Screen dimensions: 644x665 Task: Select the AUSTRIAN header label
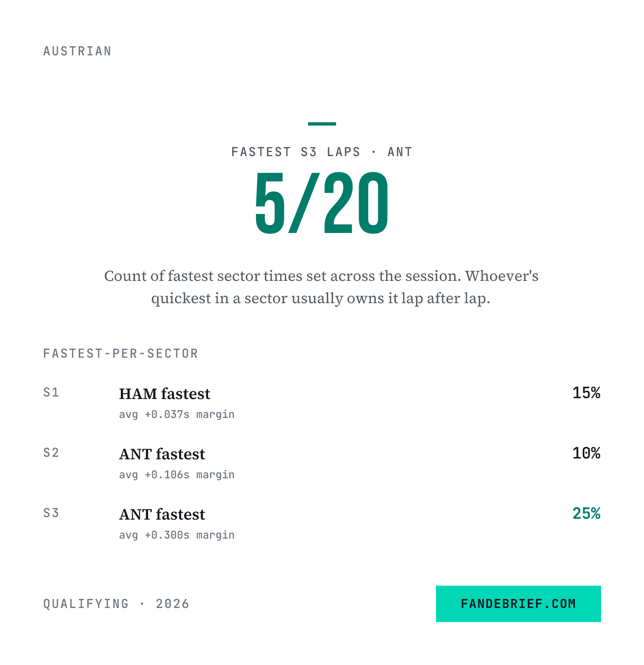(x=78, y=51)
